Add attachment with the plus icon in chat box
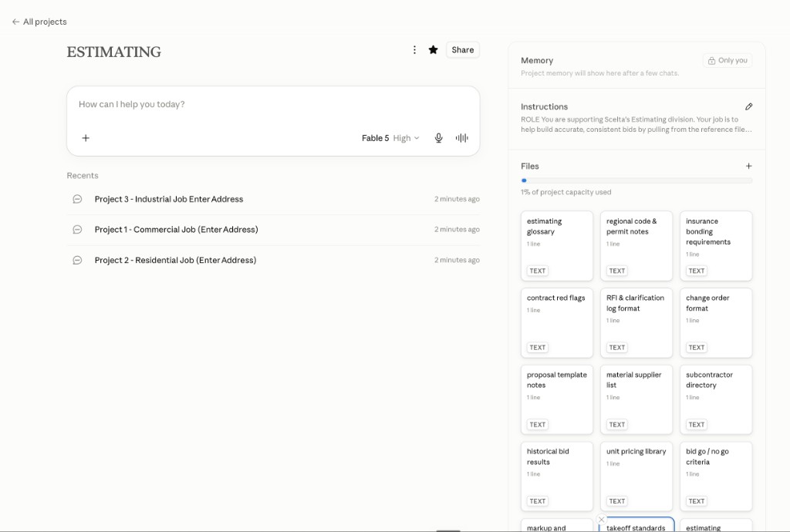 (86, 138)
